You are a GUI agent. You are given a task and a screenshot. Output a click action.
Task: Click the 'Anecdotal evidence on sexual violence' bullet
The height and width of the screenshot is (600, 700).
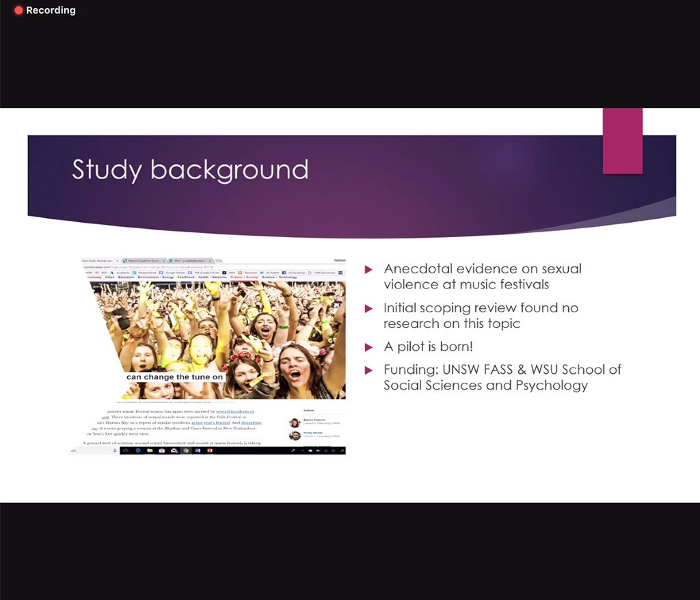point(483,276)
